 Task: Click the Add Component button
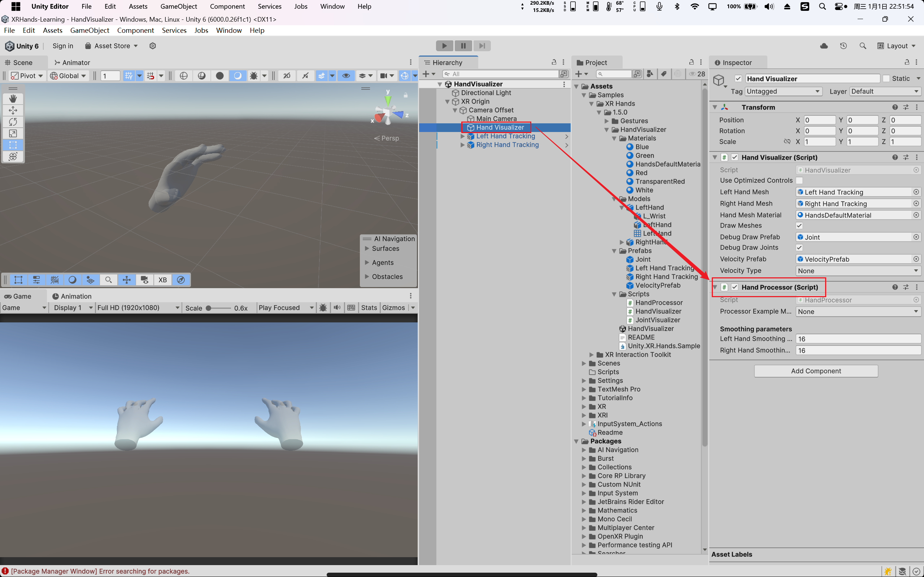[816, 371]
